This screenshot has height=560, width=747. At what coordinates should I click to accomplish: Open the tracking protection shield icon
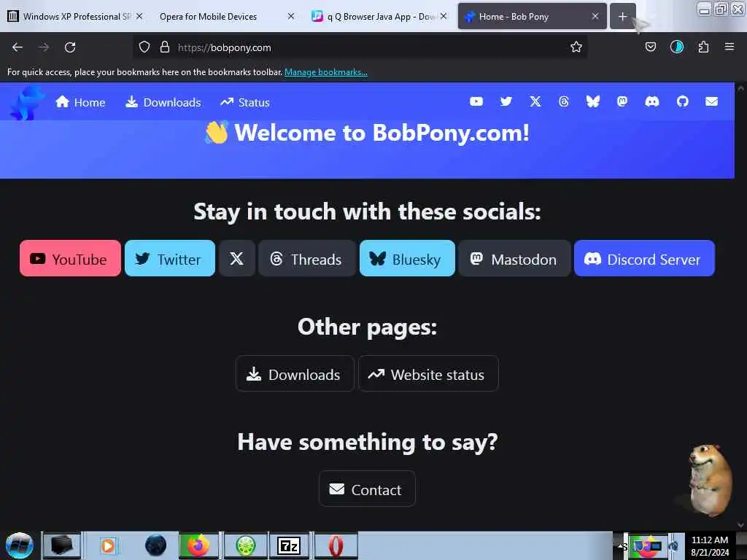tap(144, 47)
